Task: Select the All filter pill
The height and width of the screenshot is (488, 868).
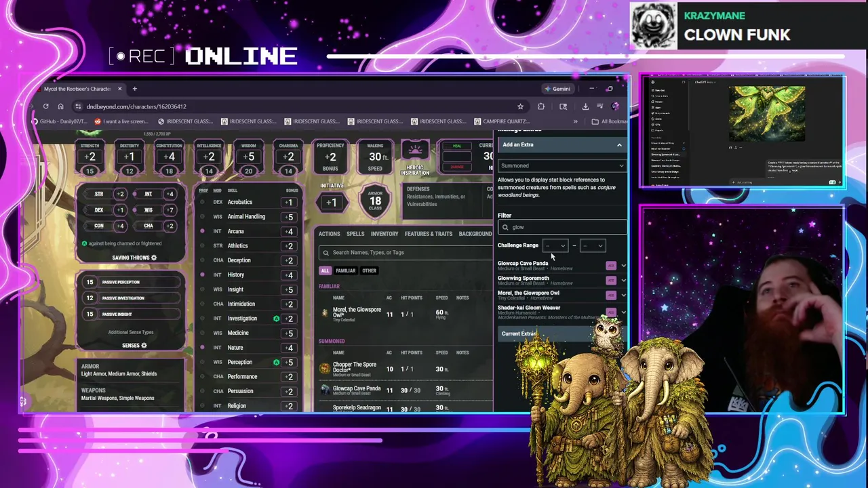Action: 325,270
